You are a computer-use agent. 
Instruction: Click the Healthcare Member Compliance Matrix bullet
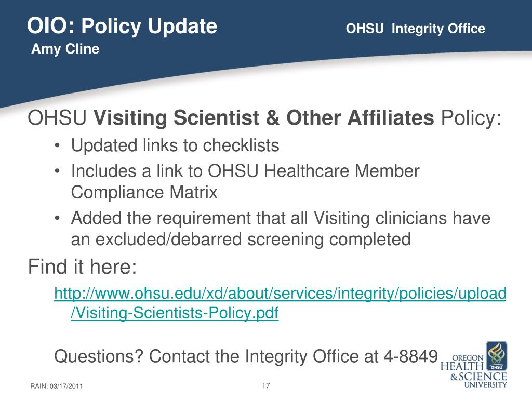pyautogui.click(x=245, y=181)
